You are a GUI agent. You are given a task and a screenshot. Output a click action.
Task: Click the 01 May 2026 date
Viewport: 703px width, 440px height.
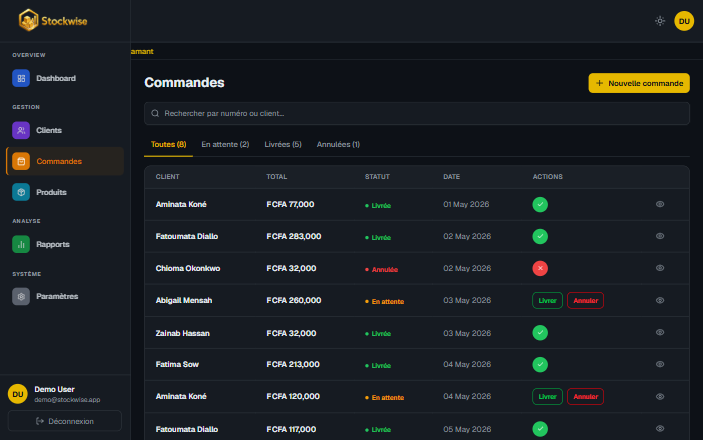(466, 205)
